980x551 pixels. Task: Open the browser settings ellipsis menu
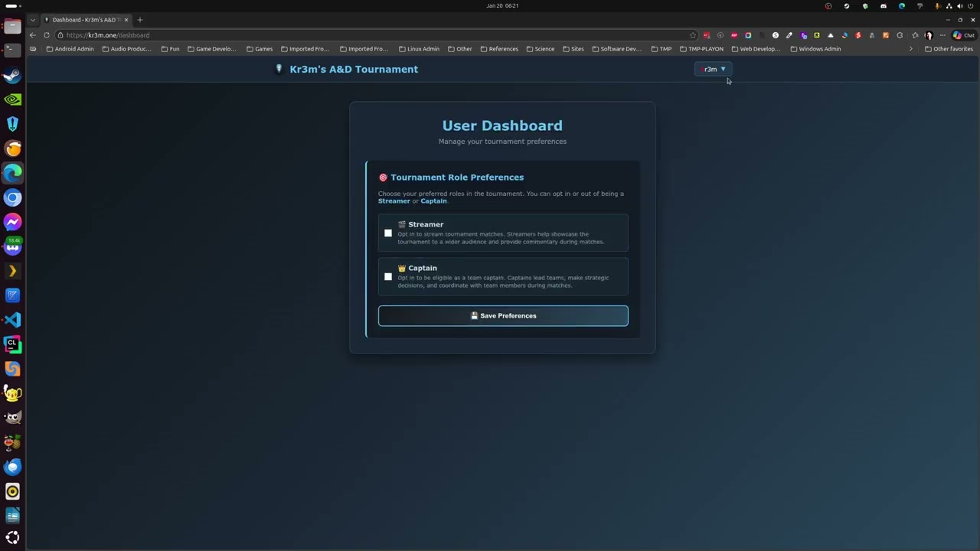pos(942,35)
